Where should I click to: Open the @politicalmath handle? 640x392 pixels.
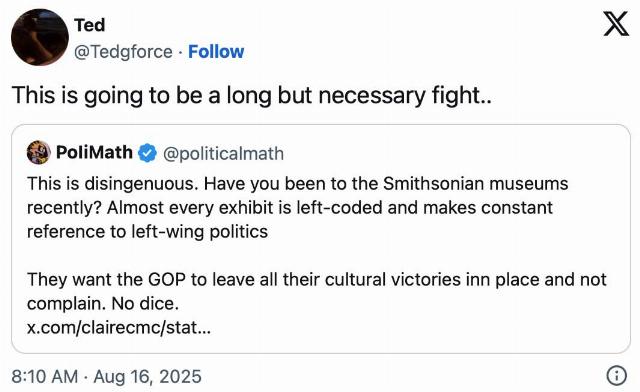point(223,154)
